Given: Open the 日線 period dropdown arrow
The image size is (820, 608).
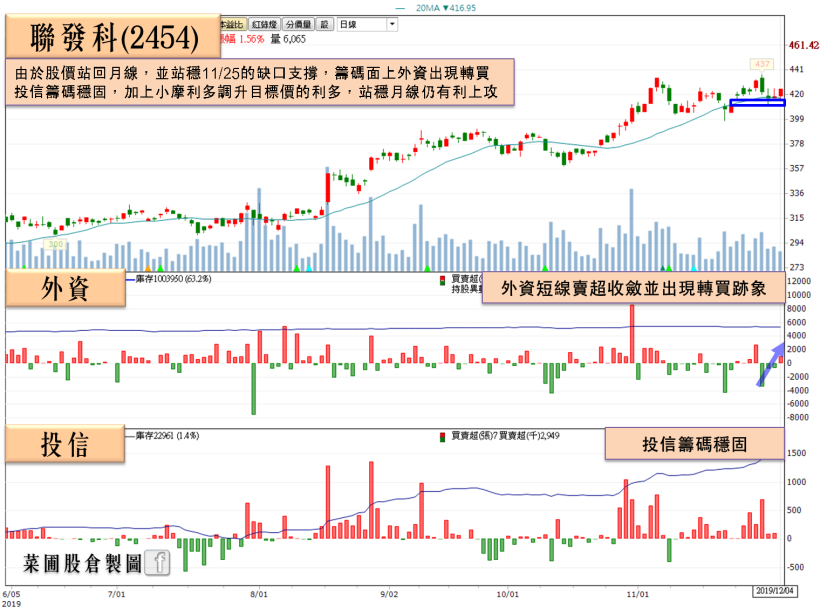Looking at the screenshot, I should (392, 25).
